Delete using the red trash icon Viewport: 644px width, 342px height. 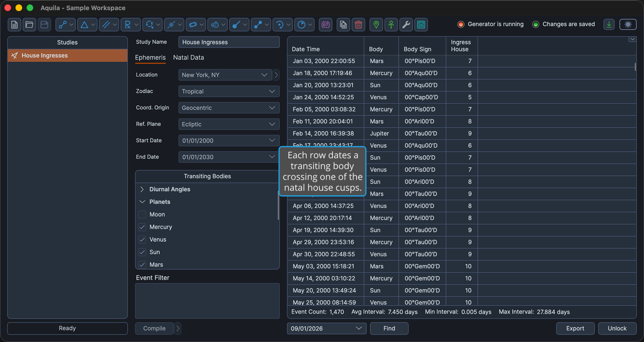(358, 25)
